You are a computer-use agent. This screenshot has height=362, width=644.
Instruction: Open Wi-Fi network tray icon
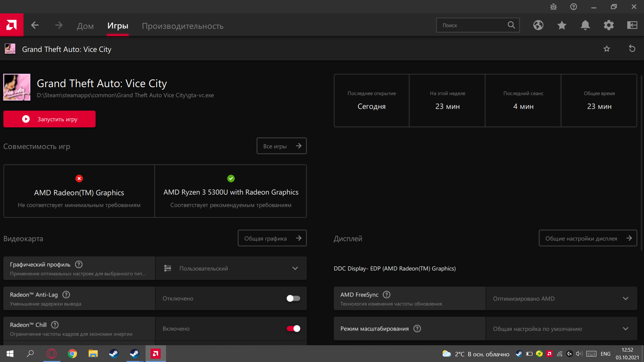tap(559, 354)
